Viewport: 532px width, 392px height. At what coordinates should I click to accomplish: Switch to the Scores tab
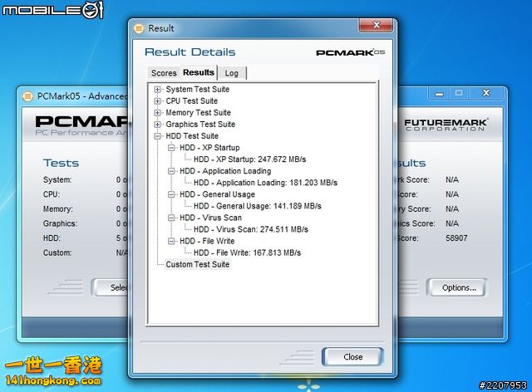point(164,73)
